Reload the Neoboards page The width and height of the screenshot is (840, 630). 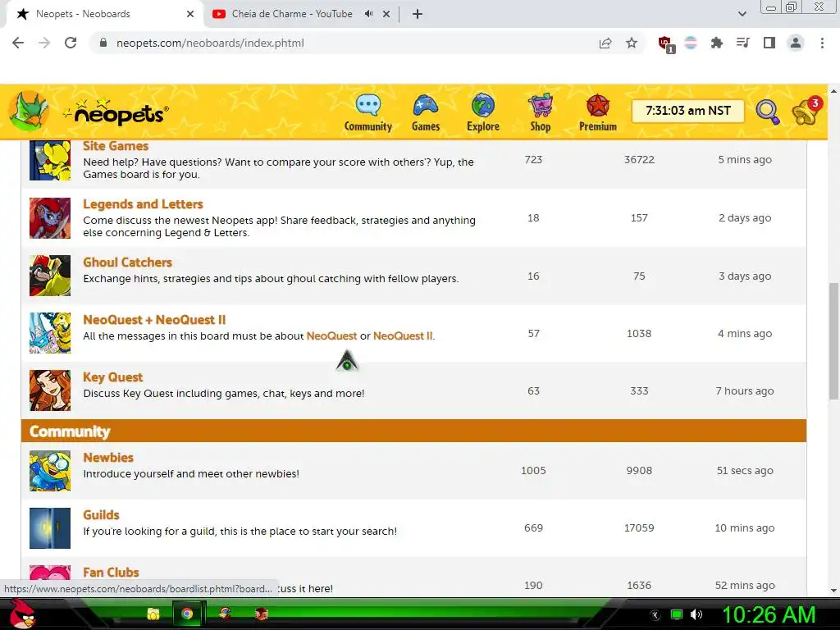(71, 43)
